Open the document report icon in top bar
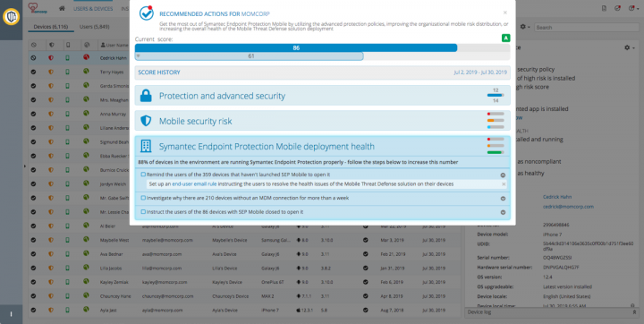644x324 pixels. click(604, 8)
